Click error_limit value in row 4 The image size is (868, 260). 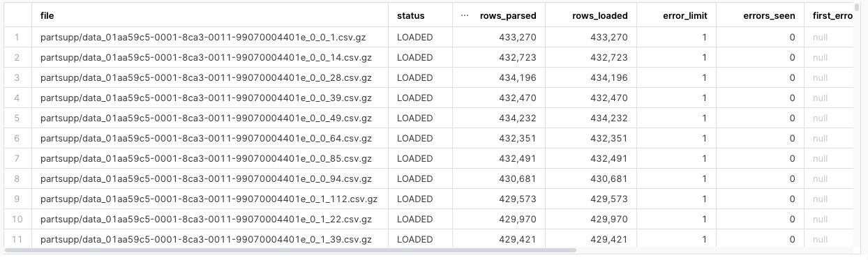705,98
